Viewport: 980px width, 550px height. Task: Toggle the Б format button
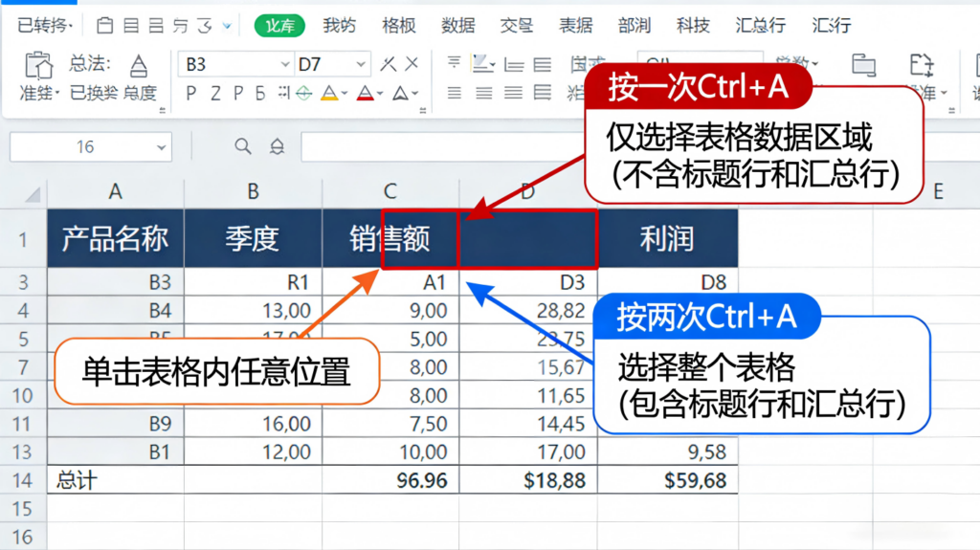tap(260, 94)
